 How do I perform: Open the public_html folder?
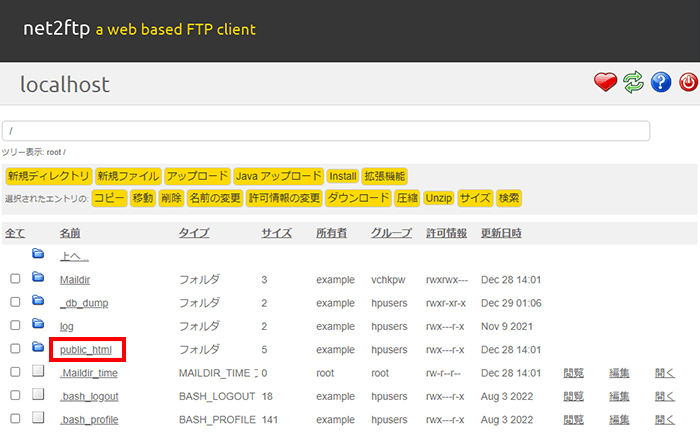point(86,349)
